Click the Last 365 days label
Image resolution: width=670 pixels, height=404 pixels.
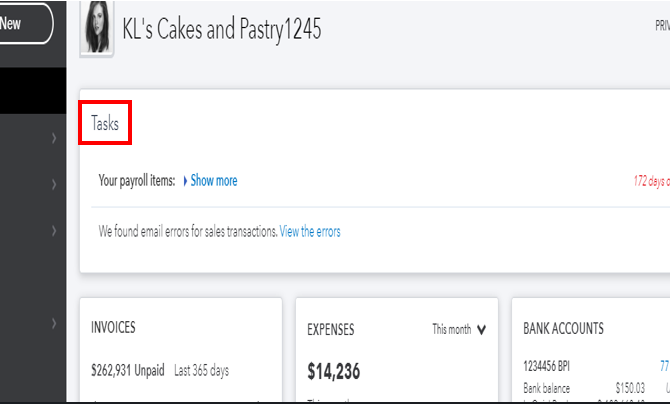(201, 370)
